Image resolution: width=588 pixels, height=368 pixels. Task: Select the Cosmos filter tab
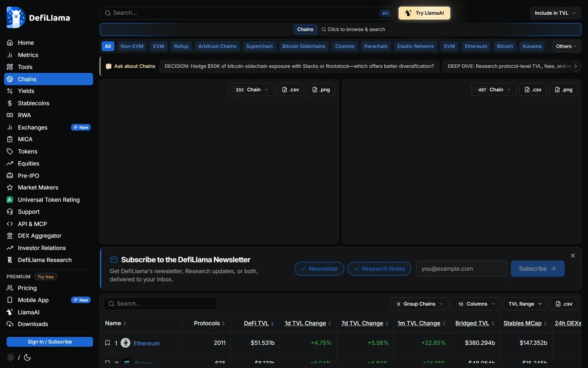(345, 46)
